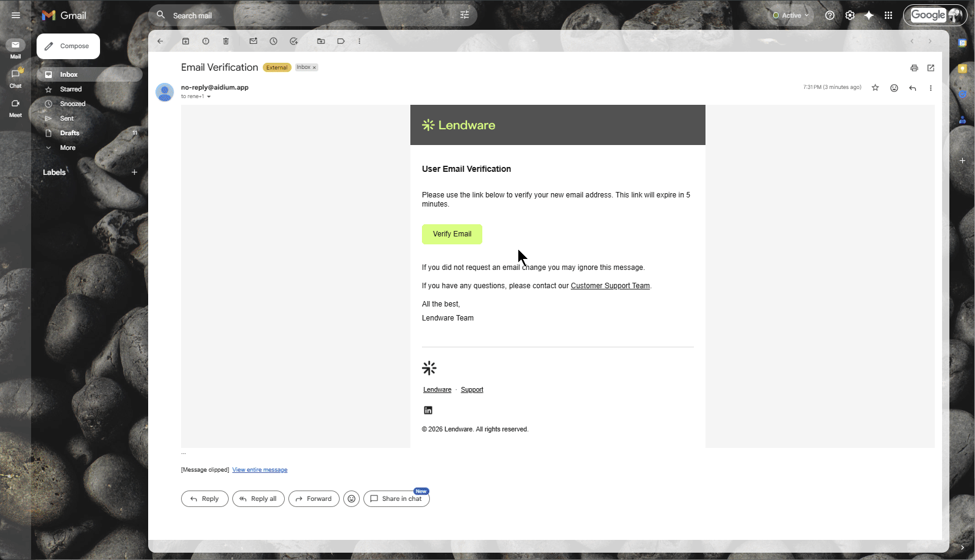The height and width of the screenshot is (560, 975).
Task: Go to the newer conversation arrow
Action: tap(912, 41)
